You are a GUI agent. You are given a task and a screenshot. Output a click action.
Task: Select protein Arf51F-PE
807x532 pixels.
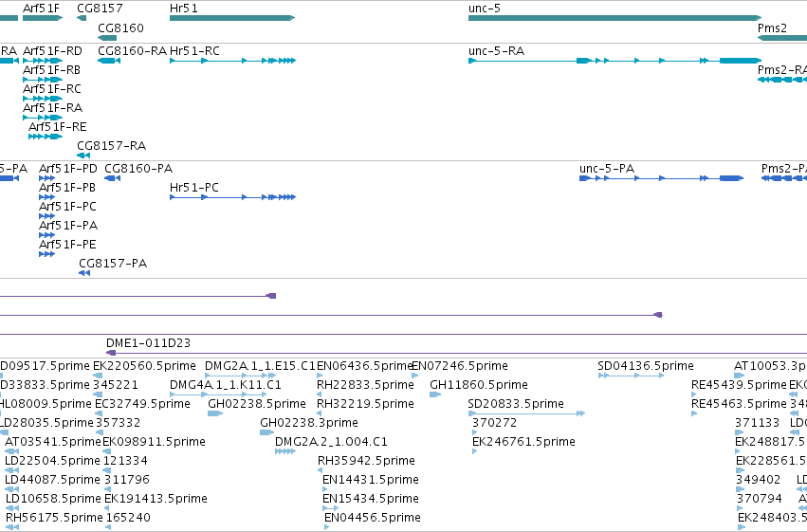46,254
